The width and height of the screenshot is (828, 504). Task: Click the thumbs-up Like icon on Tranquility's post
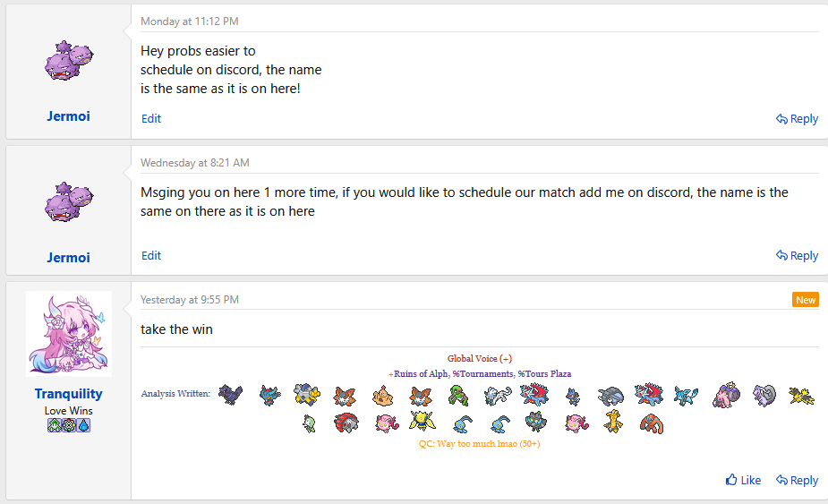click(732, 480)
